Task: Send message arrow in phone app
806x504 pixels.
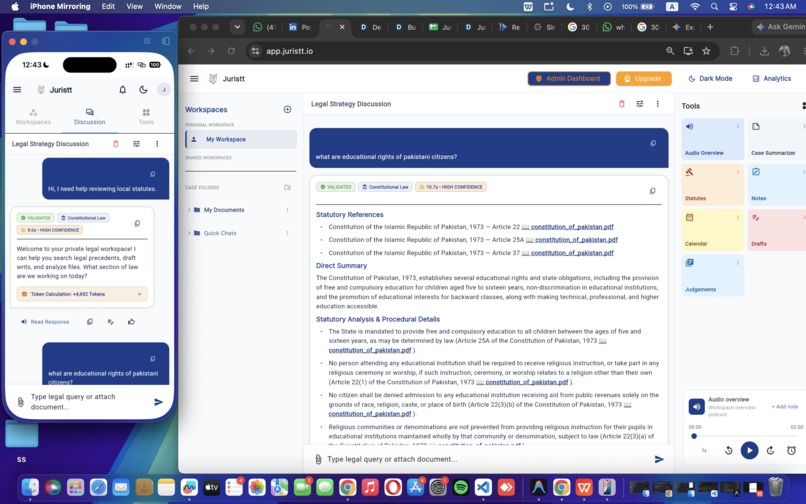Action: pos(158,402)
